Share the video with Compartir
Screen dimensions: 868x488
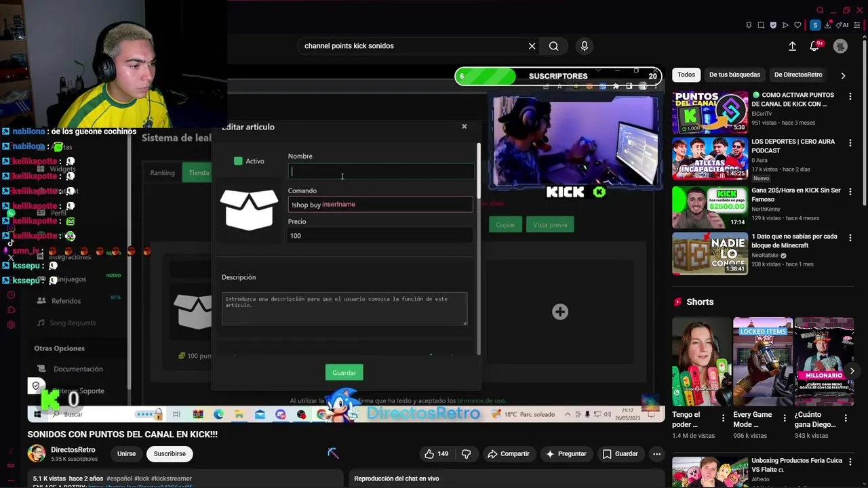pyautogui.click(x=509, y=453)
